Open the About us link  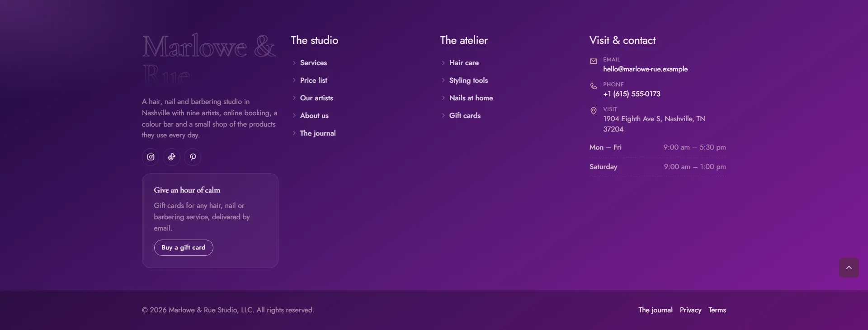click(314, 116)
